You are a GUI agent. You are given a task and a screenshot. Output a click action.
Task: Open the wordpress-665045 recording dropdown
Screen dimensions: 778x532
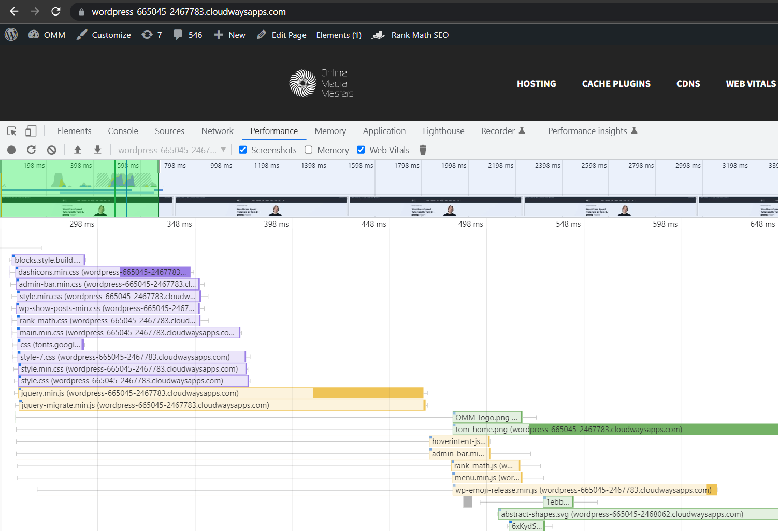(172, 150)
